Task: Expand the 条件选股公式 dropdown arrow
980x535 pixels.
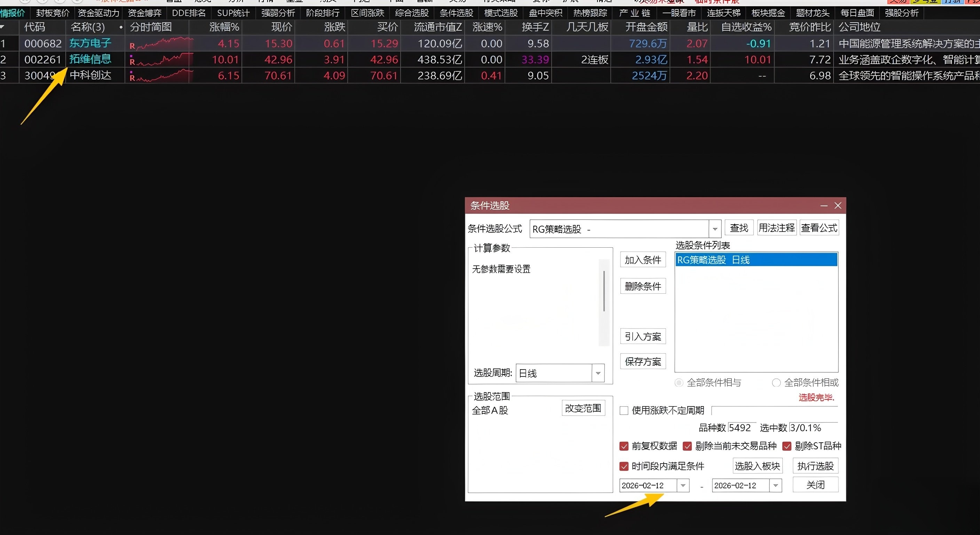Action: [x=715, y=229]
